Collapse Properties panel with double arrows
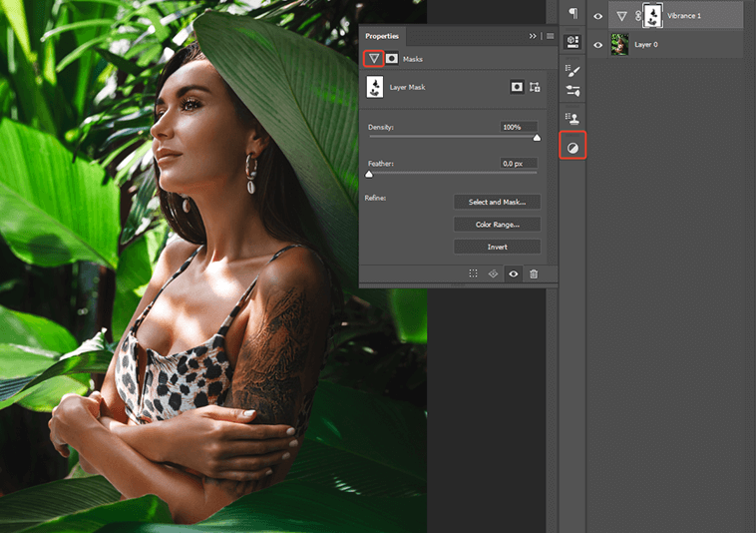Viewport: 756px width, 533px height. coord(533,36)
